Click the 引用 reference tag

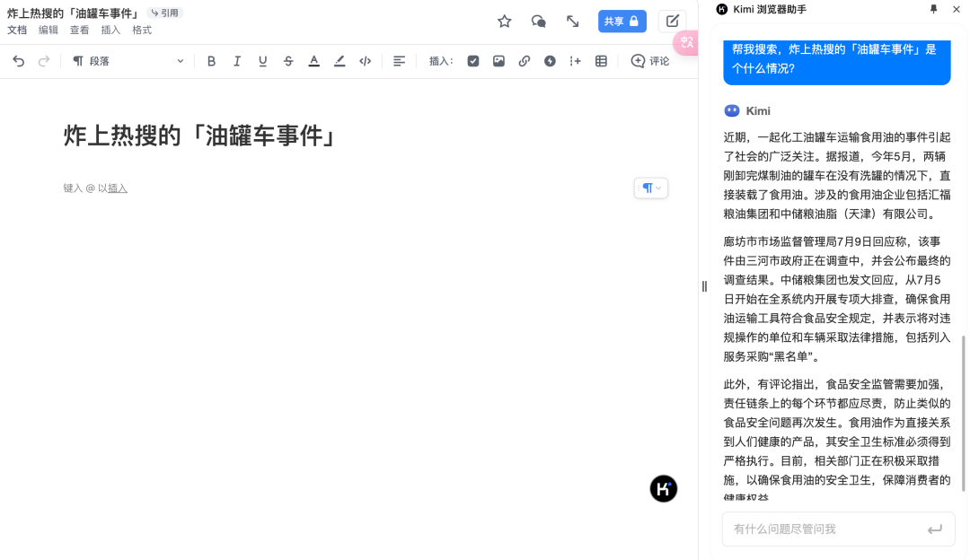point(164,13)
